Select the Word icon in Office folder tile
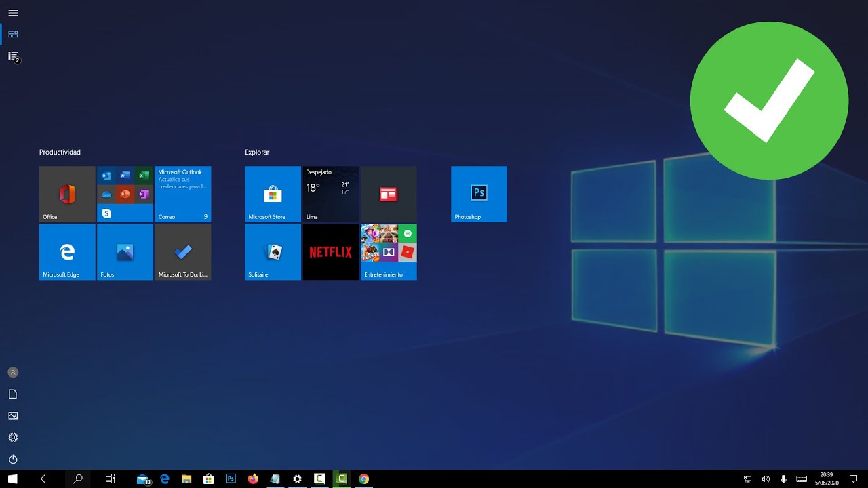The image size is (868, 488). [125, 176]
